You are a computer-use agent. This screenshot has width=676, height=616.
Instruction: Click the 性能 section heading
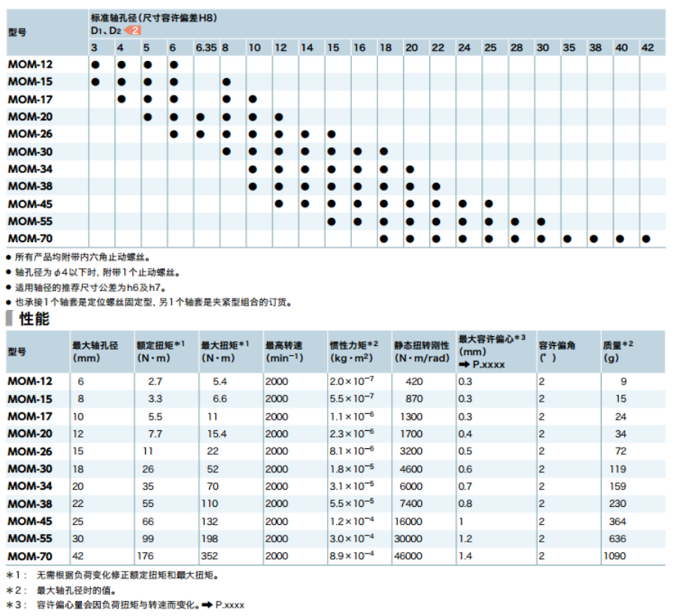(x=34, y=319)
